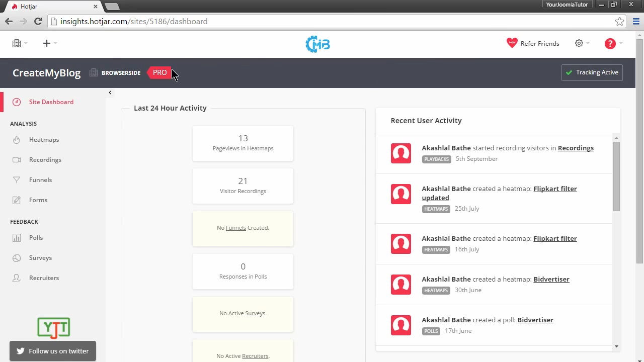Click the Surveys pie chart icon

[x=17, y=258]
